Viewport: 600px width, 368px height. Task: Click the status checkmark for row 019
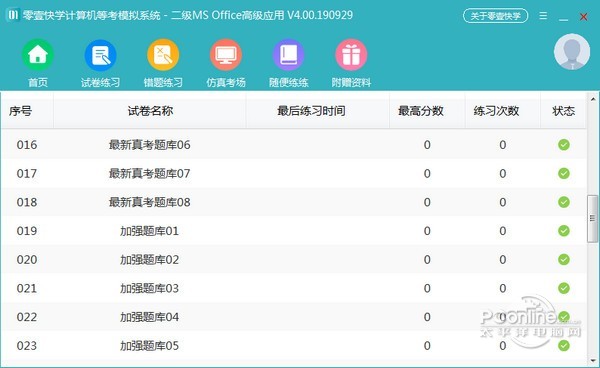[x=564, y=231]
